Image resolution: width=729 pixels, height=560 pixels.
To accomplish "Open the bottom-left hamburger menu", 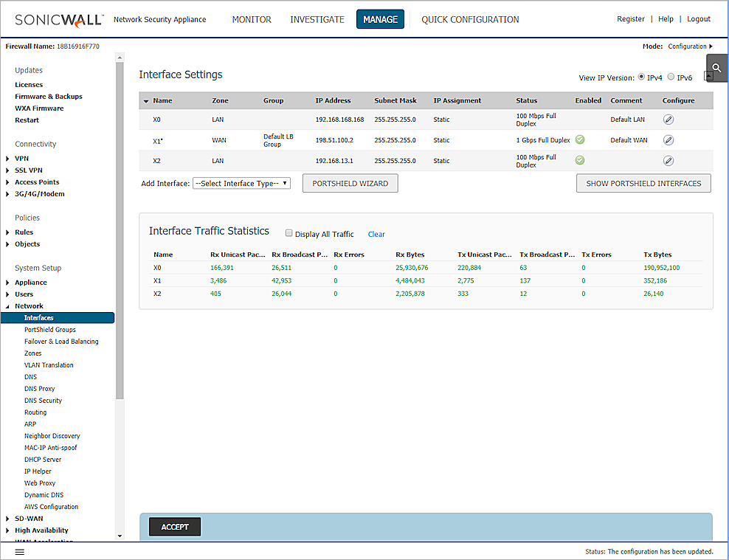I will point(19,551).
